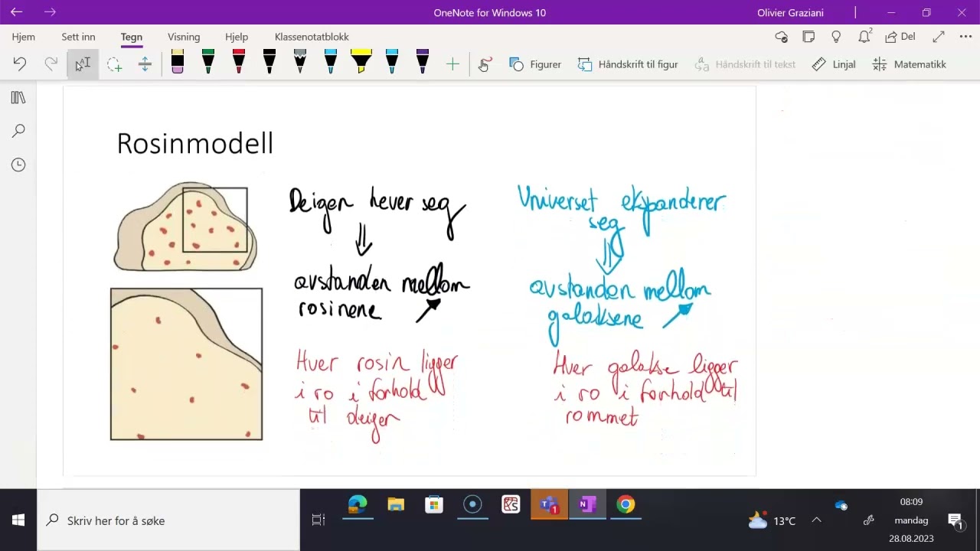Click the taskbar search box
Image resolution: width=980 pixels, height=551 pixels.
point(168,520)
